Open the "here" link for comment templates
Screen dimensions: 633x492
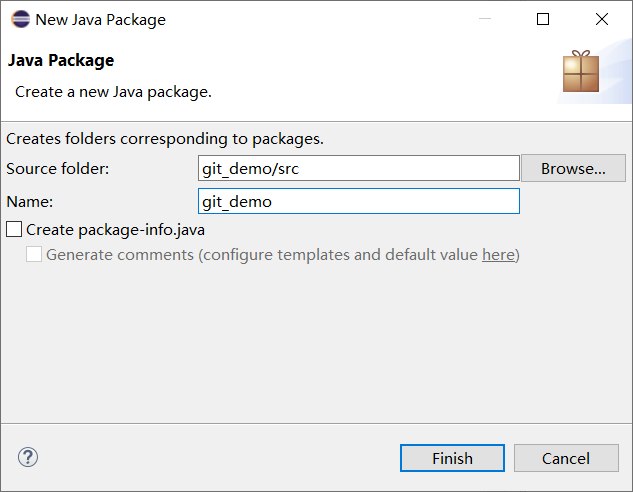click(x=498, y=255)
